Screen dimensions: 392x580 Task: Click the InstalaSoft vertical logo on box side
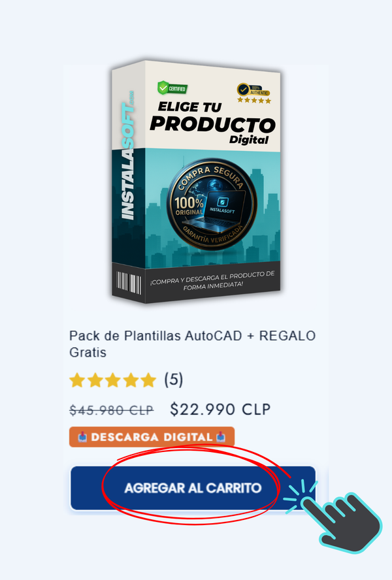point(127,155)
